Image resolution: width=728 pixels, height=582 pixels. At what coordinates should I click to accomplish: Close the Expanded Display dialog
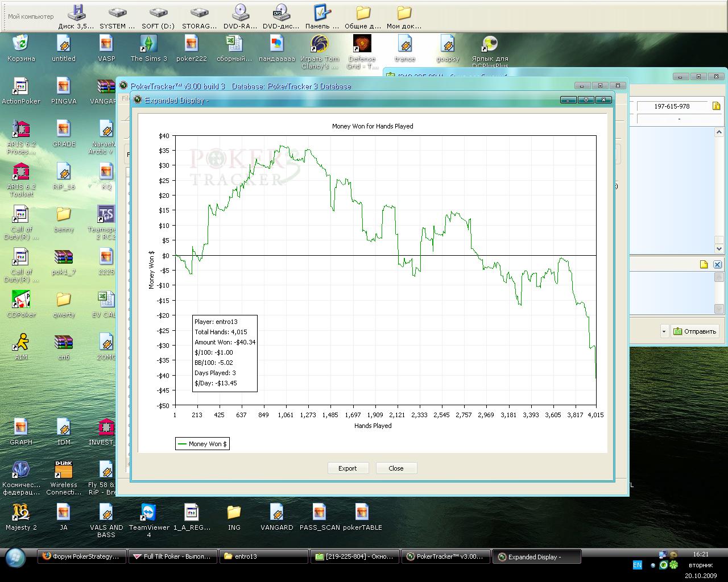click(x=396, y=468)
